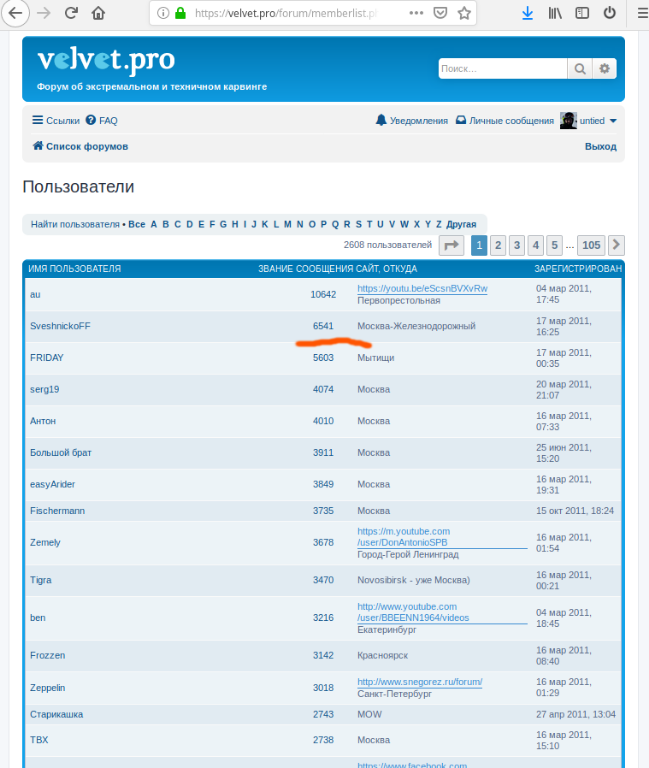Save page to Pocket icon
This screenshot has height=768, width=649.
[441, 14]
